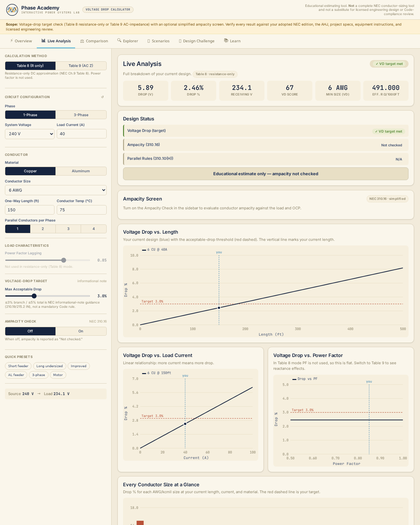
Task: Open the Explorer tab
Action: point(128,41)
